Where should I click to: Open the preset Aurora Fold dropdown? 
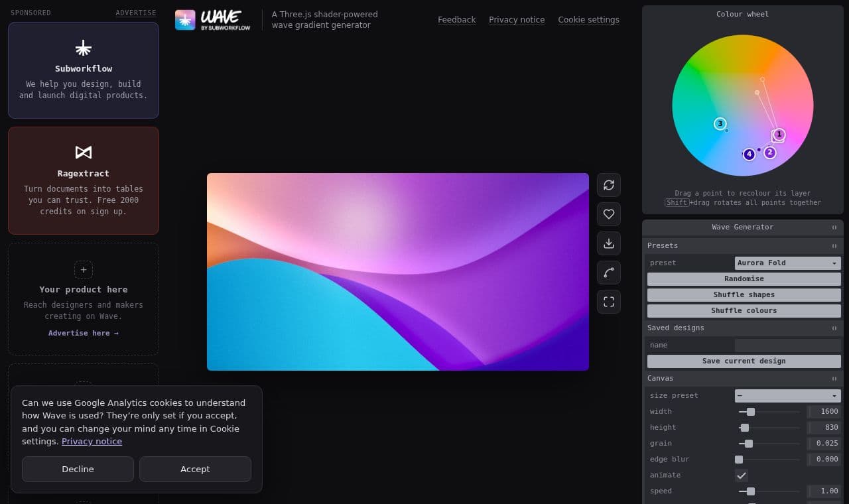coord(788,263)
